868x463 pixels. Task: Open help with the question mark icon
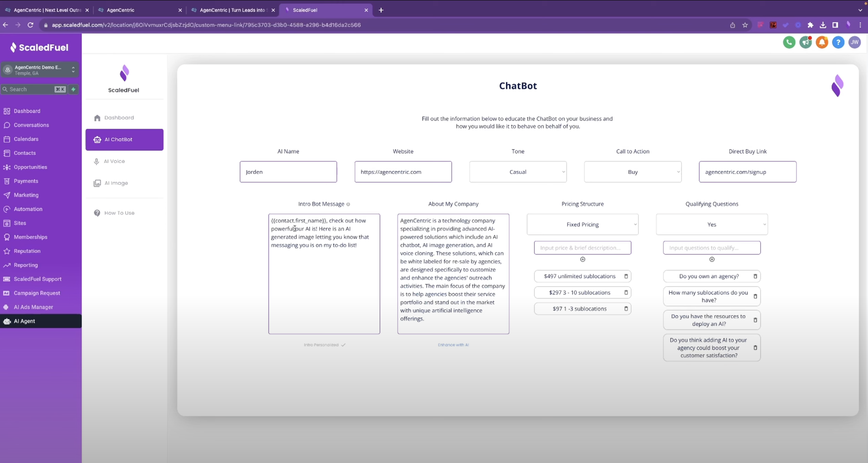coord(838,42)
